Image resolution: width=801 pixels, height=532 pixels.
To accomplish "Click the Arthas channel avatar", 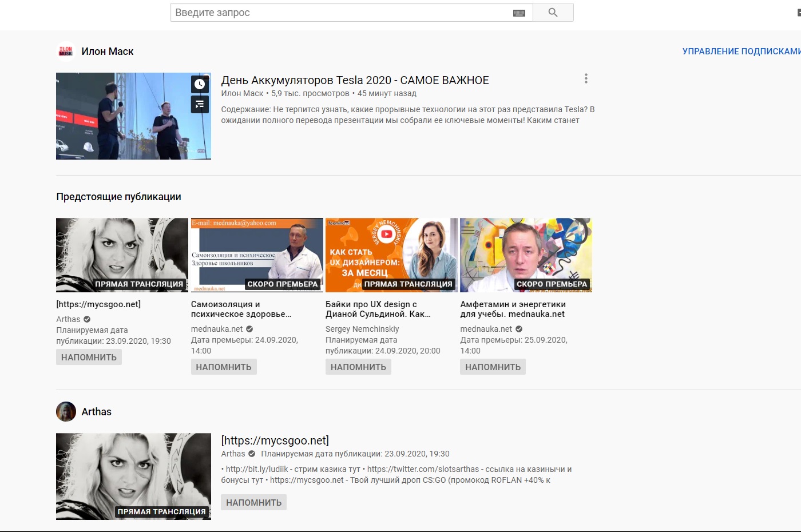I will (x=66, y=412).
